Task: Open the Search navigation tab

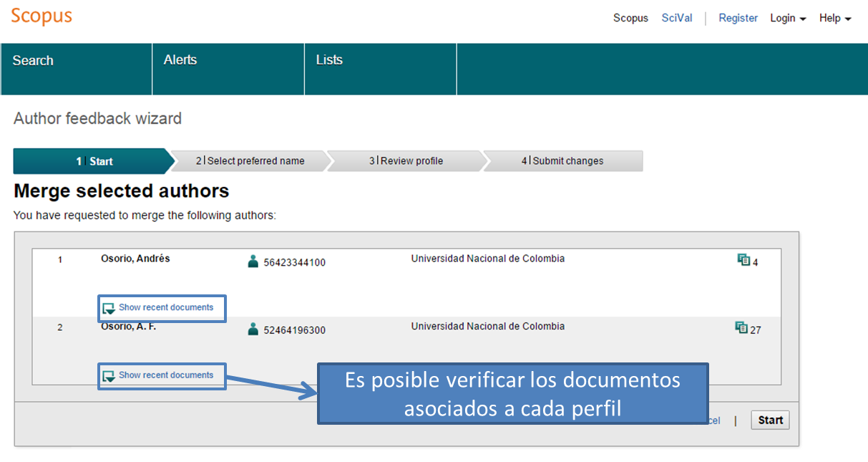Action: click(77, 69)
